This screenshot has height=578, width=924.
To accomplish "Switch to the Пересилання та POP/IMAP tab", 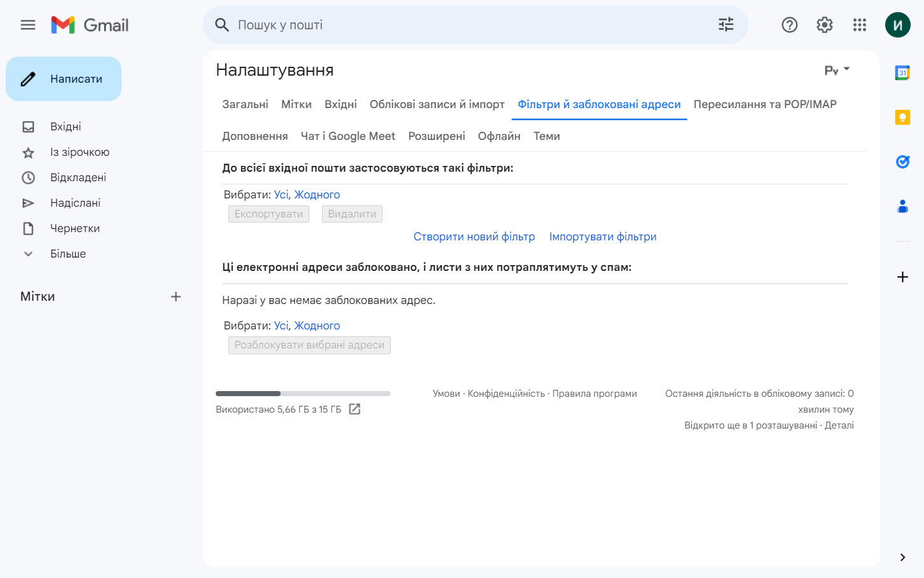I will coord(765,104).
